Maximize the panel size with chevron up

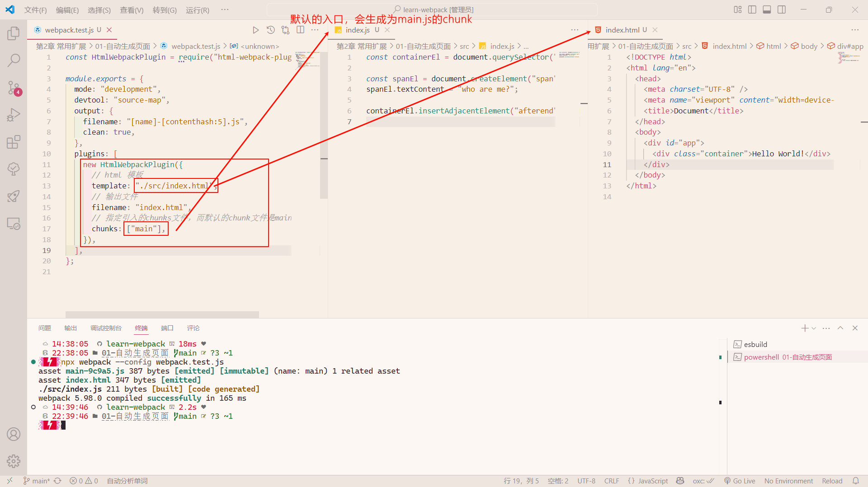click(840, 328)
